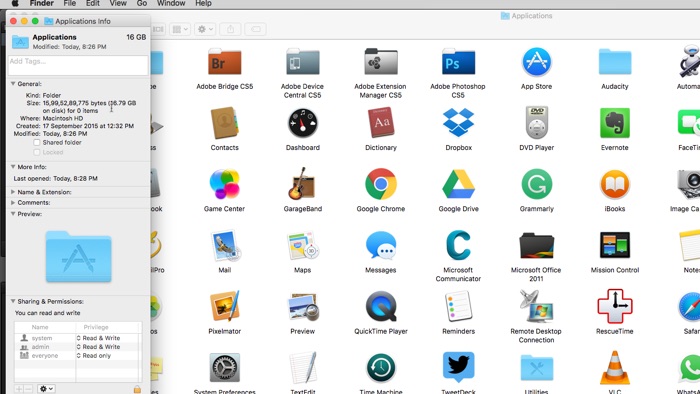The image size is (700, 394).
Task: Select the QuickTime Player icon
Action: pyautogui.click(x=381, y=307)
